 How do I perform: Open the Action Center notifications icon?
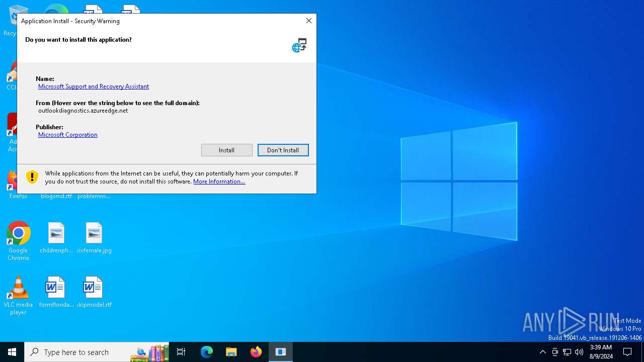(627, 352)
